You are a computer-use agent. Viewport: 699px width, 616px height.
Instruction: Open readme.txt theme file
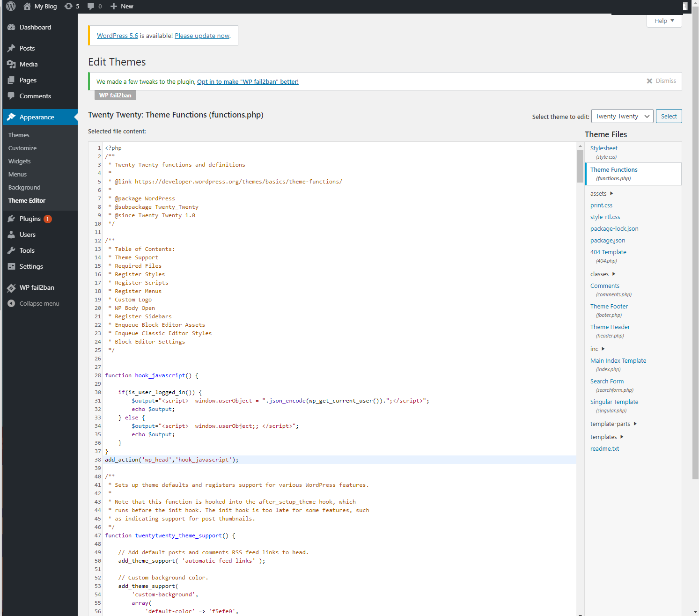tap(604, 448)
